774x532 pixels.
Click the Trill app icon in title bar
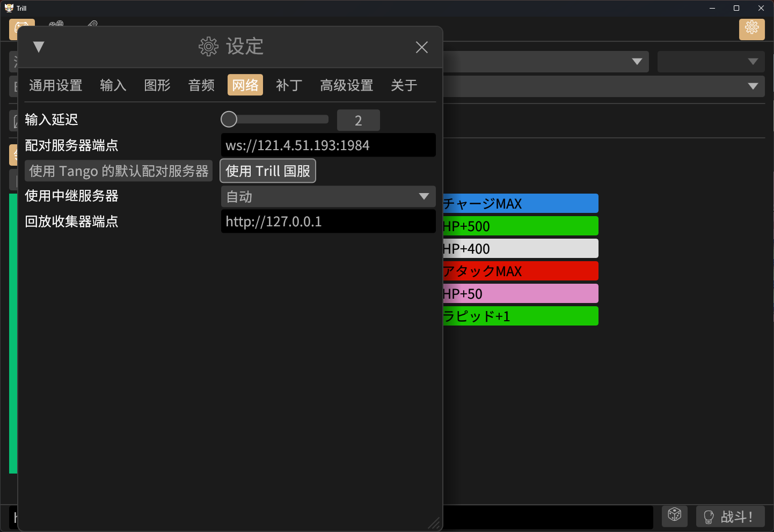point(9,8)
